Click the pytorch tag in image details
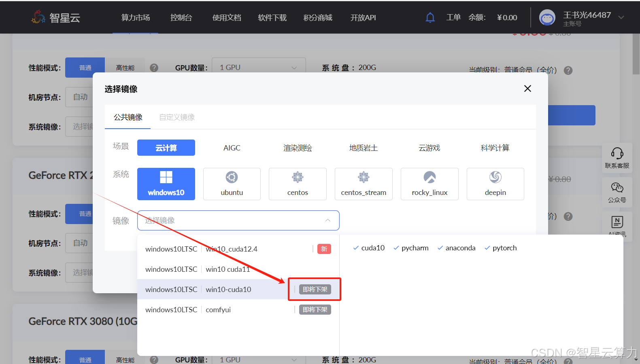Image resolution: width=640 pixels, height=364 pixels. [x=501, y=248]
